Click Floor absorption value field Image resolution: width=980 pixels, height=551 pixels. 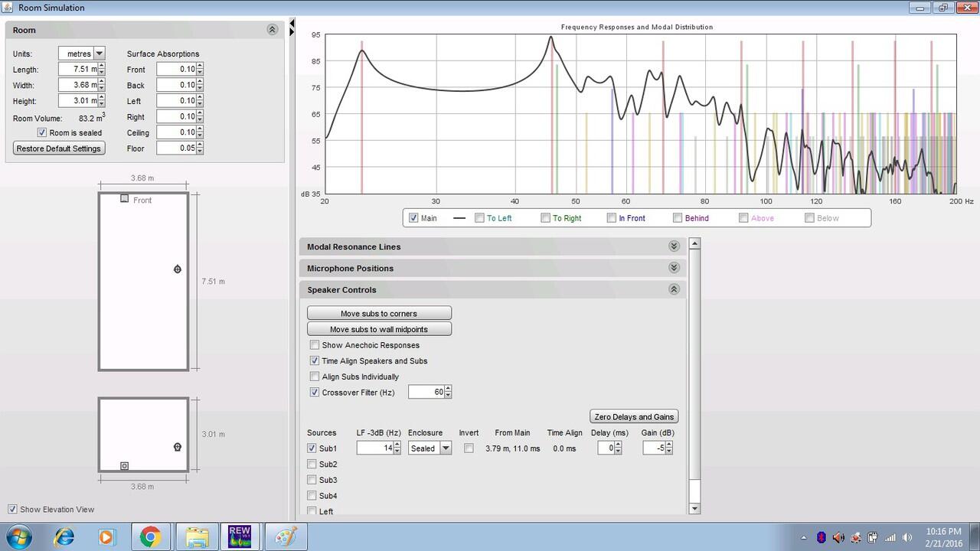click(176, 148)
